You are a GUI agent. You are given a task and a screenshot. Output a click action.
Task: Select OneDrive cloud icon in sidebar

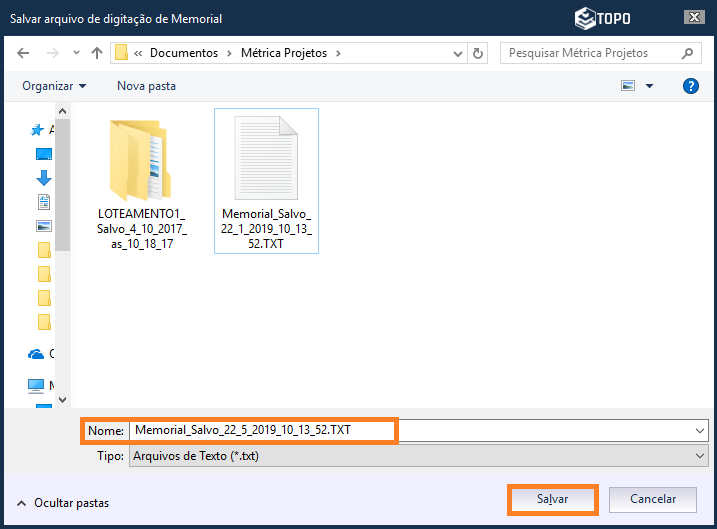37,354
